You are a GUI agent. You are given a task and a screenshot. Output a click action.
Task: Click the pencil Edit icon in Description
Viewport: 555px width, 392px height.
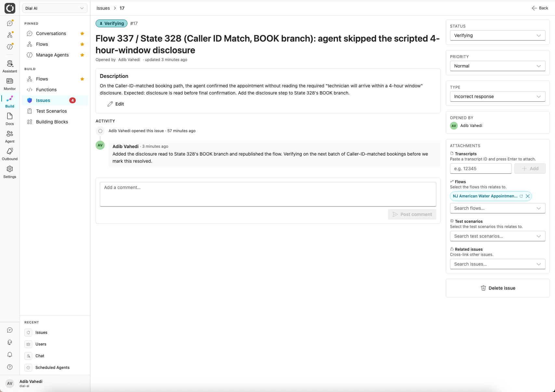[x=110, y=104]
